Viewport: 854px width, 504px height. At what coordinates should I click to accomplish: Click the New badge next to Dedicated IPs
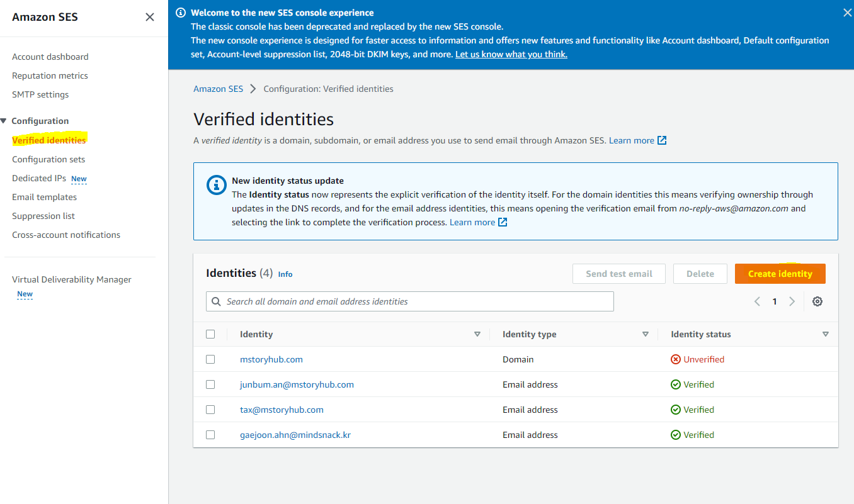(x=79, y=179)
